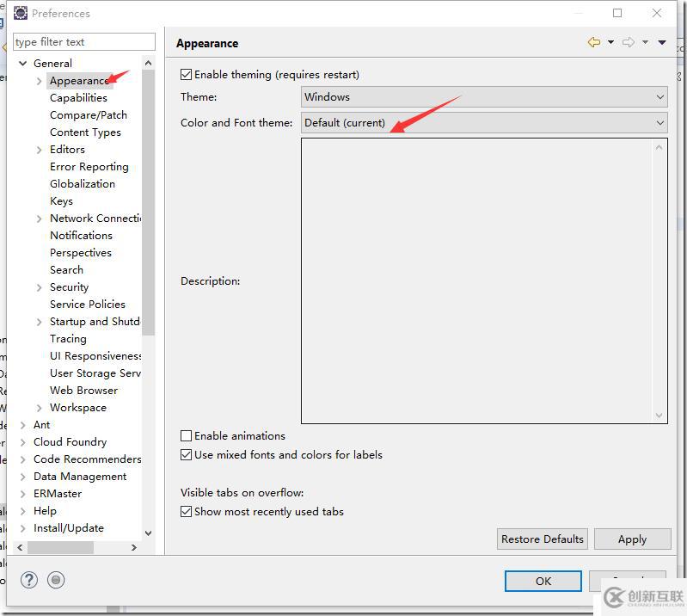Click the tree vertical scrollbar thumb
687x616 pixels.
pyautogui.click(x=148, y=202)
